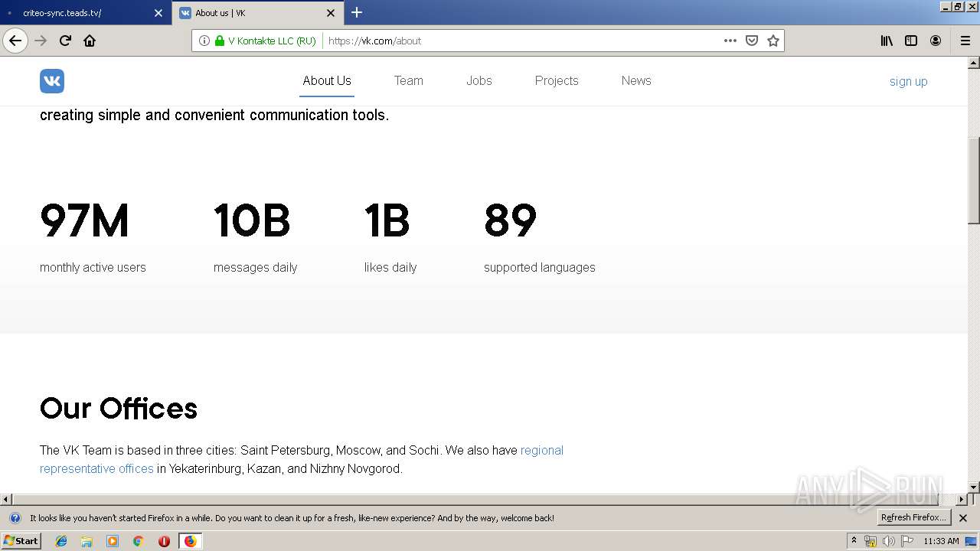Click the network tray icon

(870, 541)
